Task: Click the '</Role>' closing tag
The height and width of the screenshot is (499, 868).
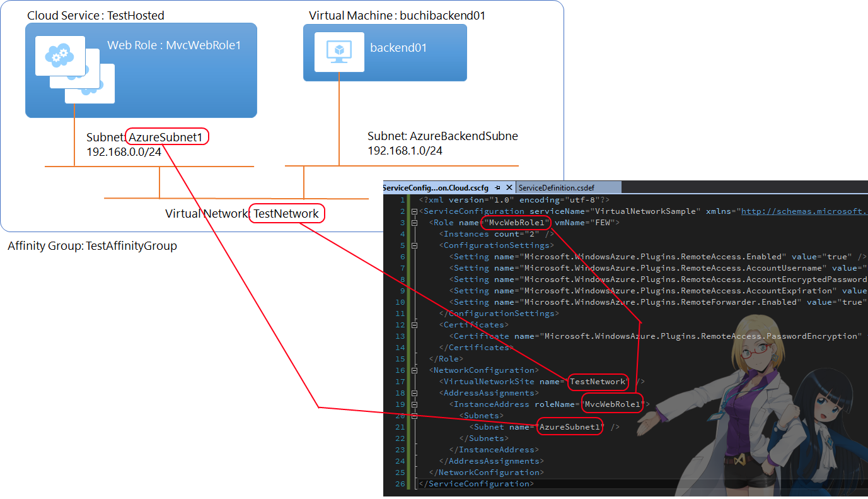Action: pyautogui.click(x=446, y=359)
